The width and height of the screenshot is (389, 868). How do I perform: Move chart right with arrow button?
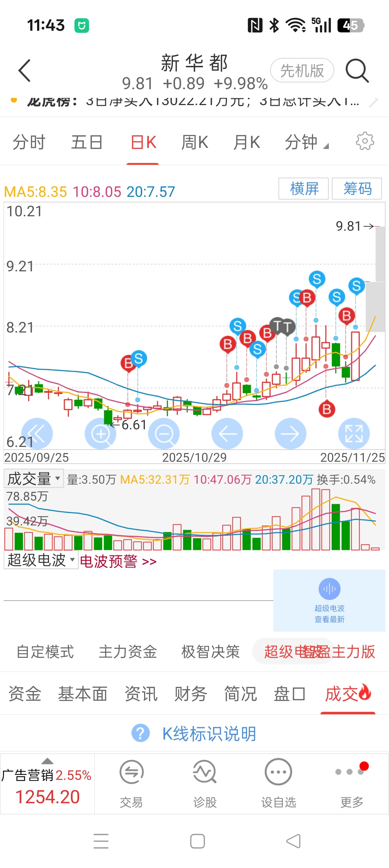click(291, 434)
